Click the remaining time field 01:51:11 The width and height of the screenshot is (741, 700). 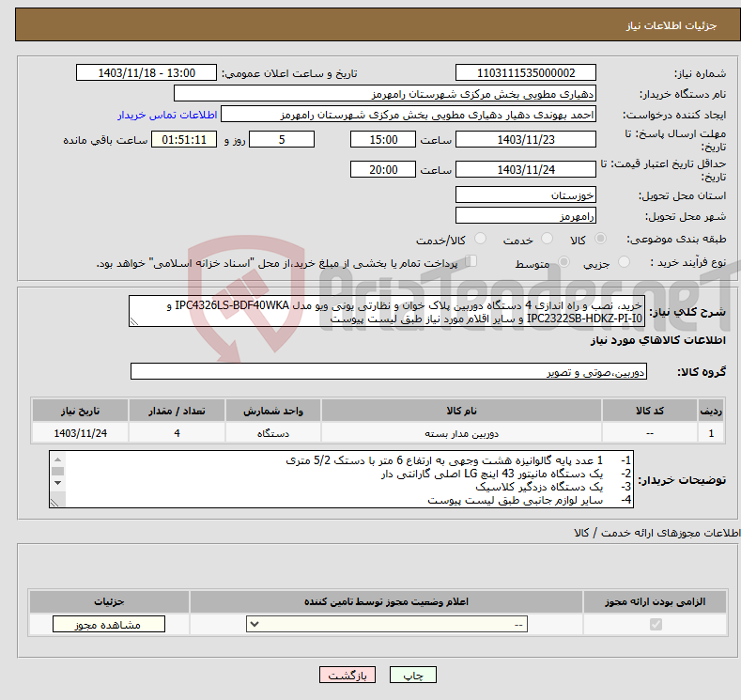(184, 139)
